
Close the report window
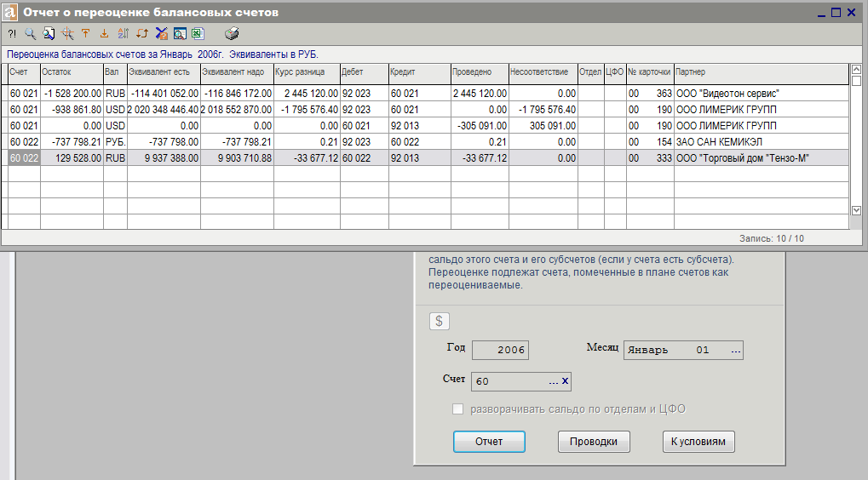click(x=852, y=12)
